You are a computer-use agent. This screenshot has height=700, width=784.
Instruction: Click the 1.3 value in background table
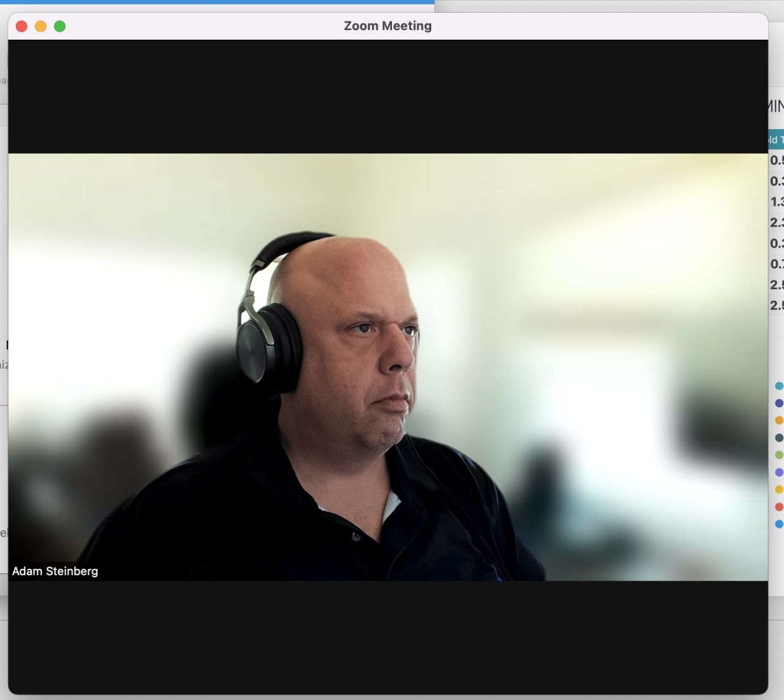777,201
